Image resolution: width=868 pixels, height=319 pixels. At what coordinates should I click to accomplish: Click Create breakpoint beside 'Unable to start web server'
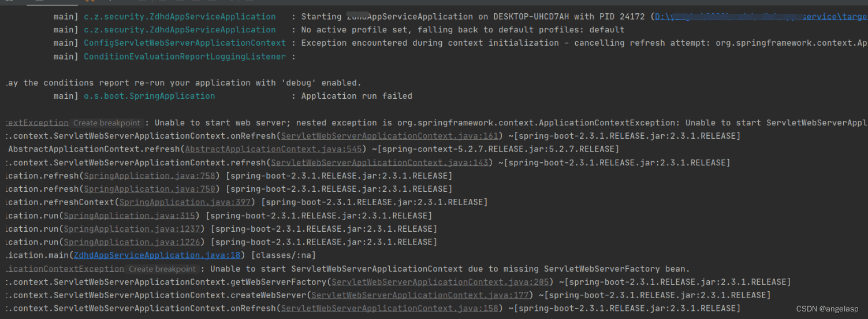[x=106, y=123]
